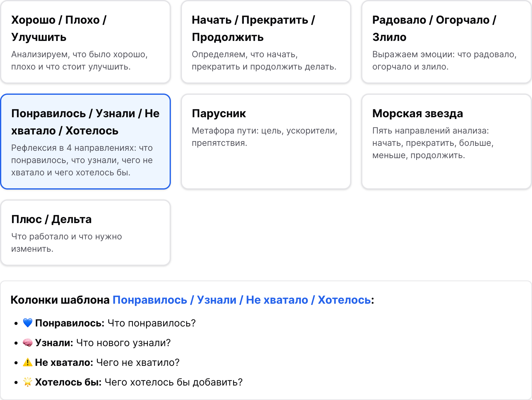Click the Понравилось column label
532x400 pixels.
(70, 323)
